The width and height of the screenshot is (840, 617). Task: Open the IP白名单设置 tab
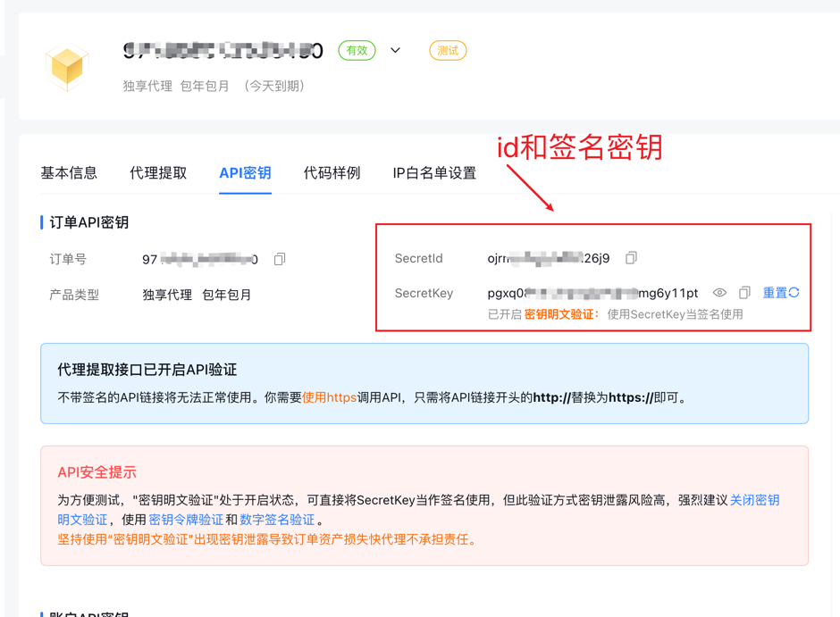coord(434,173)
